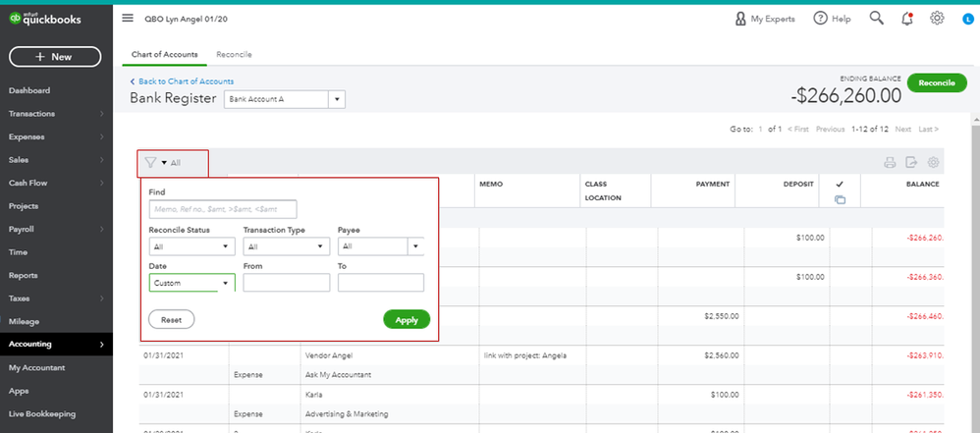Click the attachment copy icon in header

(840, 200)
